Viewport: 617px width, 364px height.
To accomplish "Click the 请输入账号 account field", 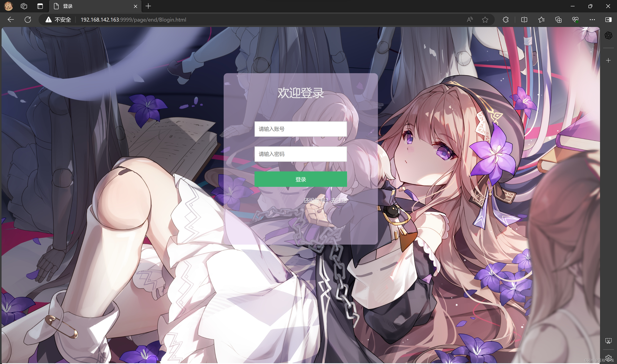I will point(301,129).
